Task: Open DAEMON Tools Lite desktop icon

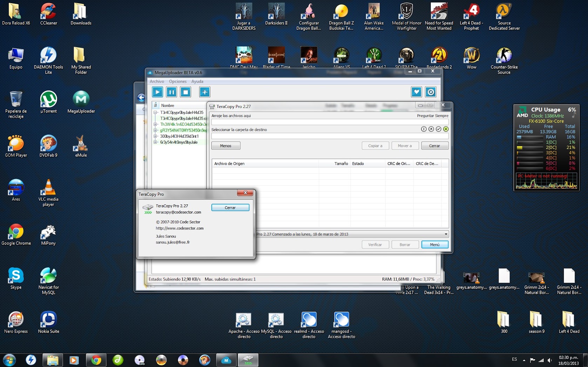Action: 48,60
